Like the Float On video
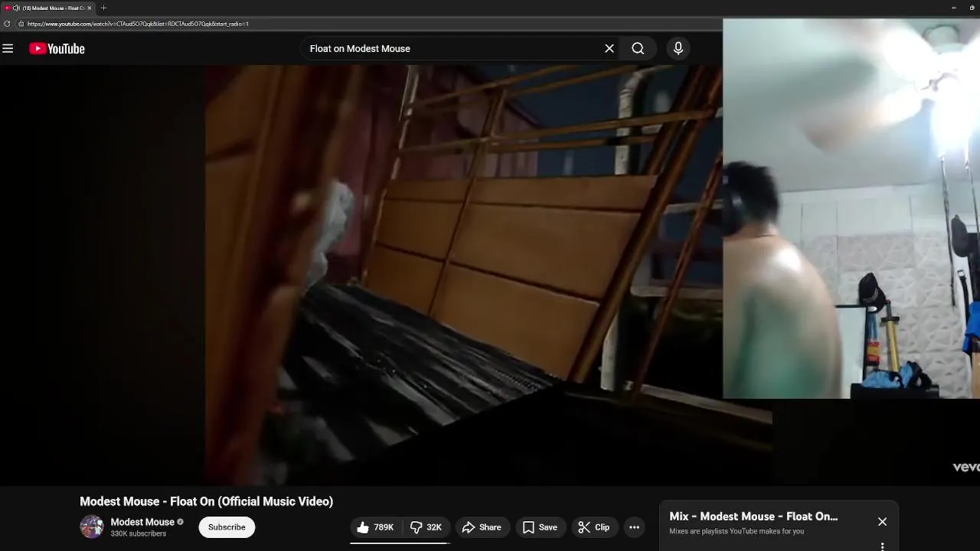980x551 pixels. (x=375, y=527)
